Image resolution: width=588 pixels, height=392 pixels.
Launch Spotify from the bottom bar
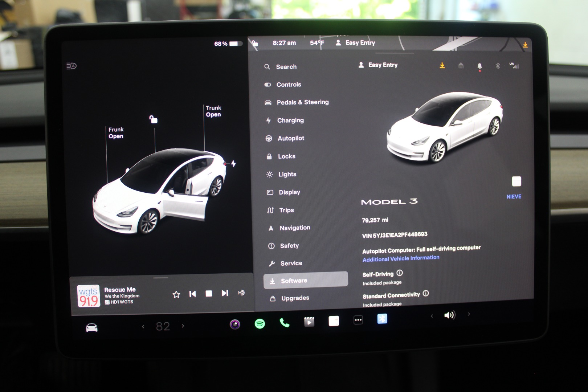260,323
